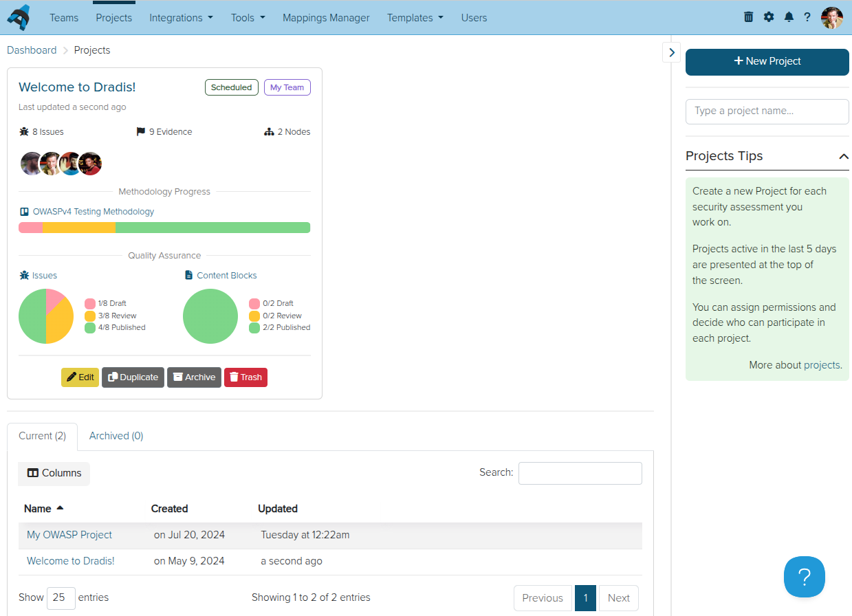Open OWASPv4 Testing Methodology link
852x616 pixels.
[x=94, y=212]
